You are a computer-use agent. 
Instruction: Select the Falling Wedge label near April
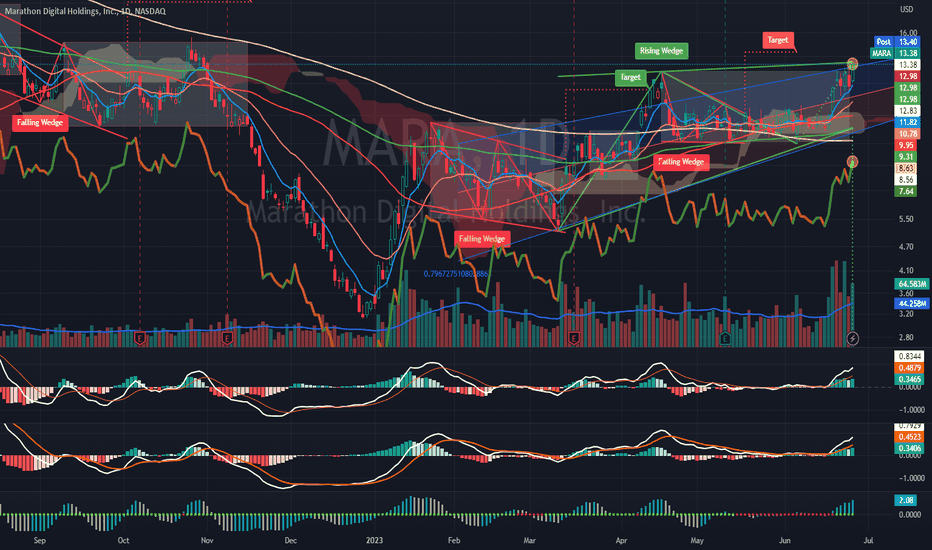681,162
